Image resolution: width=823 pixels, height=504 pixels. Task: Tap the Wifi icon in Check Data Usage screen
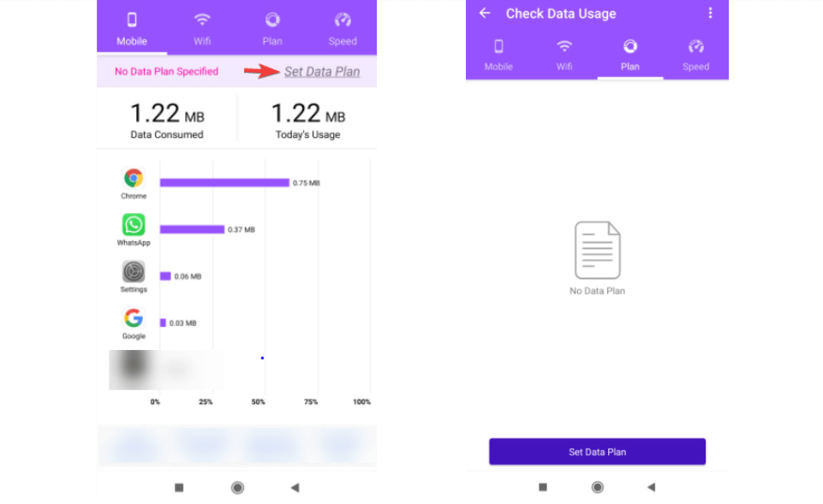[564, 46]
